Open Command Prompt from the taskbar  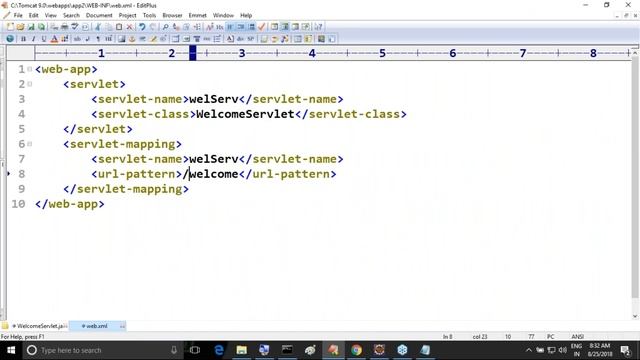point(287,350)
